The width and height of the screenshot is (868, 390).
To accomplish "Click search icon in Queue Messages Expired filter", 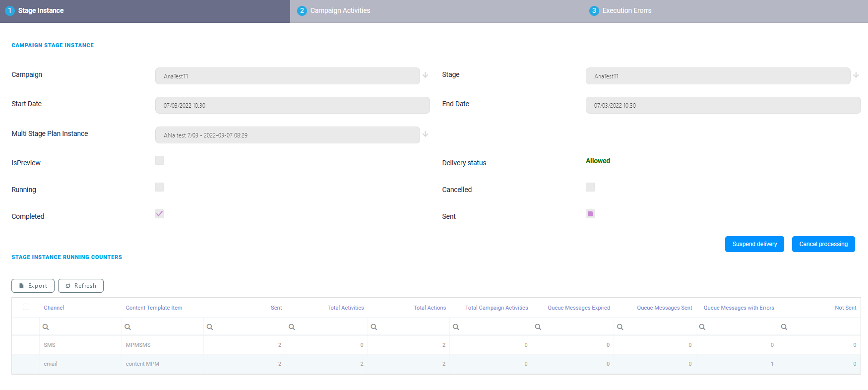I will point(538,327).
